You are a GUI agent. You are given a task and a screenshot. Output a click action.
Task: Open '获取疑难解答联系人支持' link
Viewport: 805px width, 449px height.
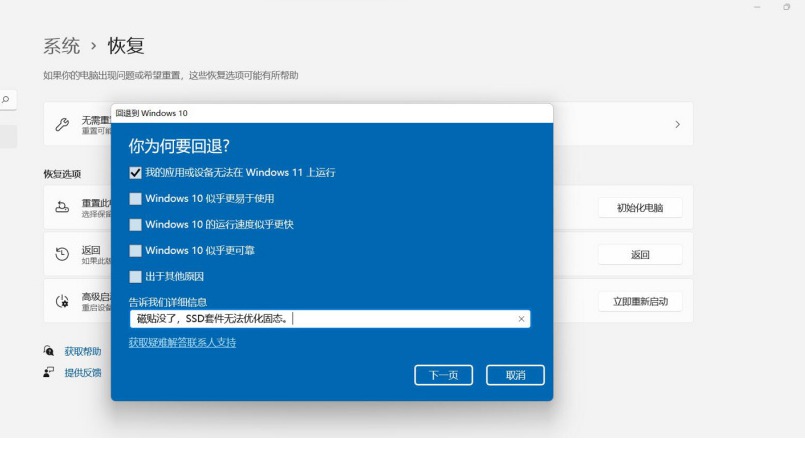(182, 343)
